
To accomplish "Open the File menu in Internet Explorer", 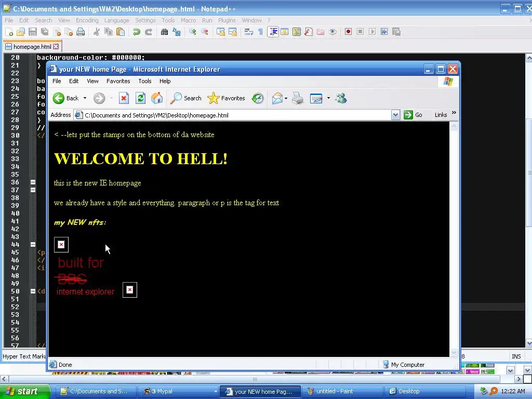I will coord(57,81).
